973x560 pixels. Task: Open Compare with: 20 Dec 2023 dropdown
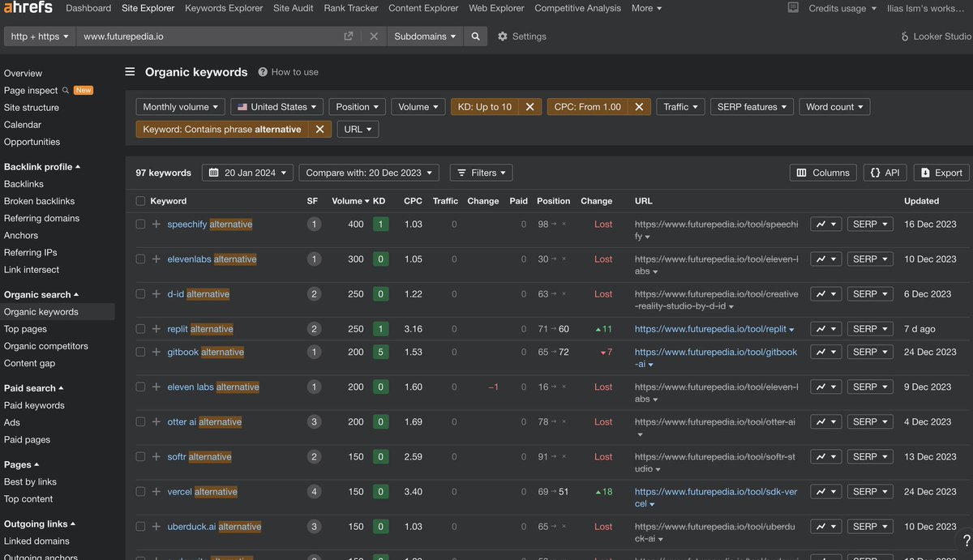coord(369,173)
